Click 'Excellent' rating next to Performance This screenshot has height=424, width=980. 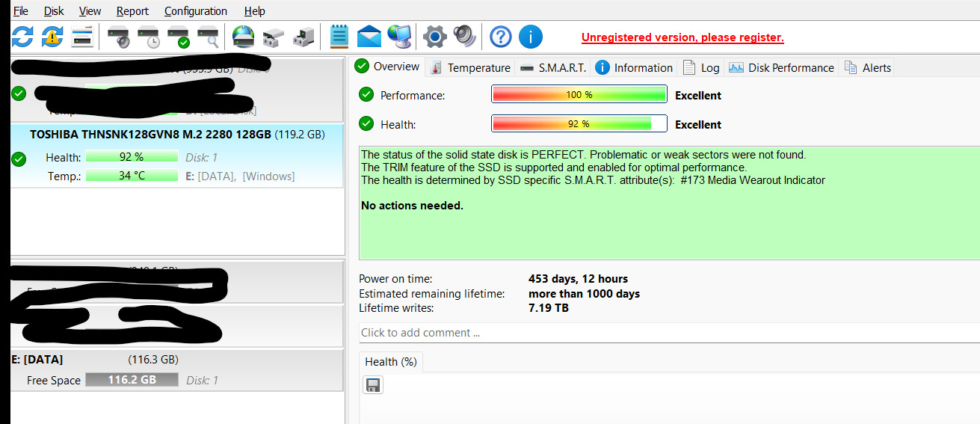(x=698, y=95)
